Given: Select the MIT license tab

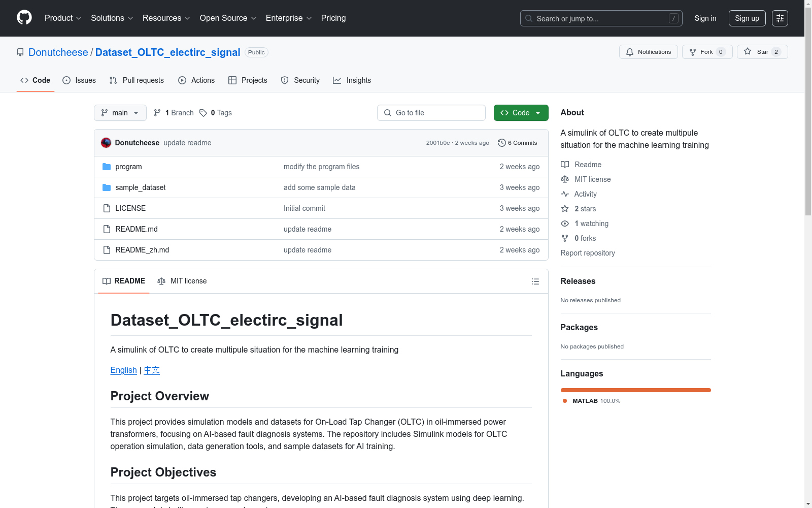Looking at the screenshot, I should click(182, 281).
